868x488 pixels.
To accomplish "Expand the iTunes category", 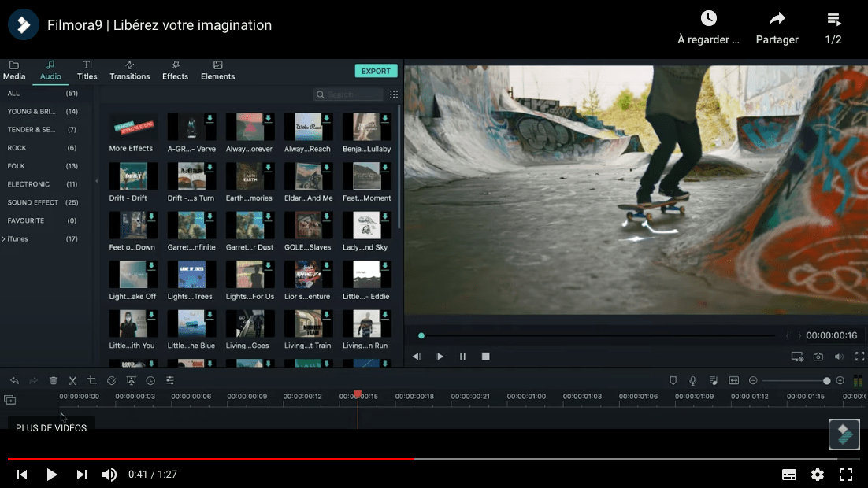I will pyautogui.click(x=4, y=239).
